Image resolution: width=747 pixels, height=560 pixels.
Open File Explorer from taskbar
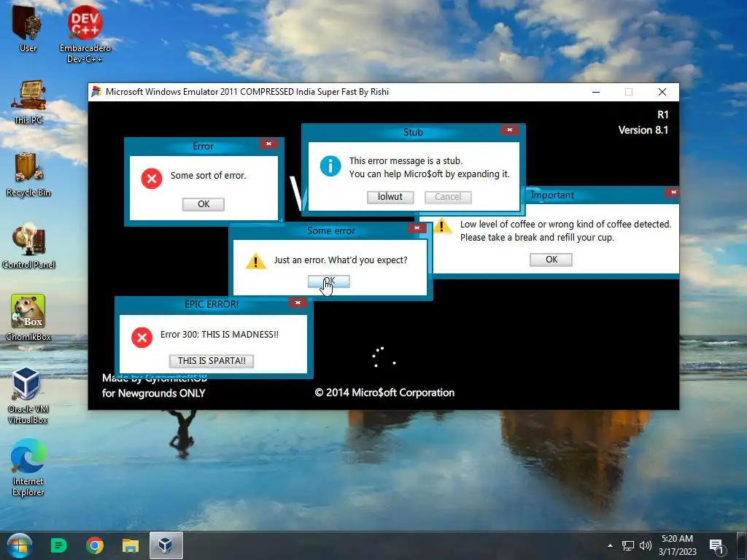click(130, 545)
